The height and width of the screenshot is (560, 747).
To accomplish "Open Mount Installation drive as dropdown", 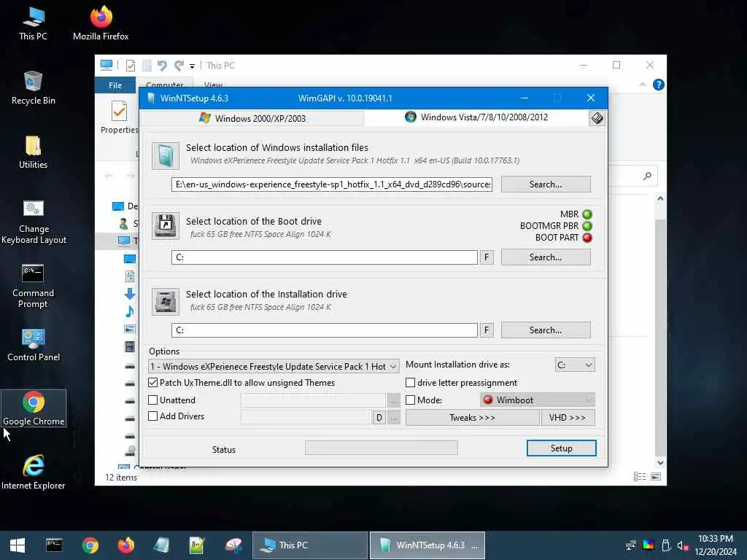I will pyautogui.click(x=575, y=365).
